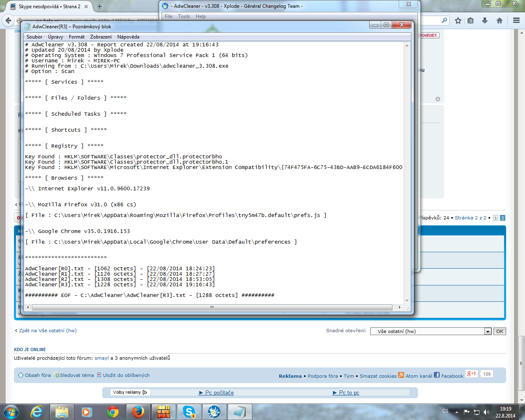Click the 'Obsah fóra' link
This screenshot has width=525, height=420.
38,375
